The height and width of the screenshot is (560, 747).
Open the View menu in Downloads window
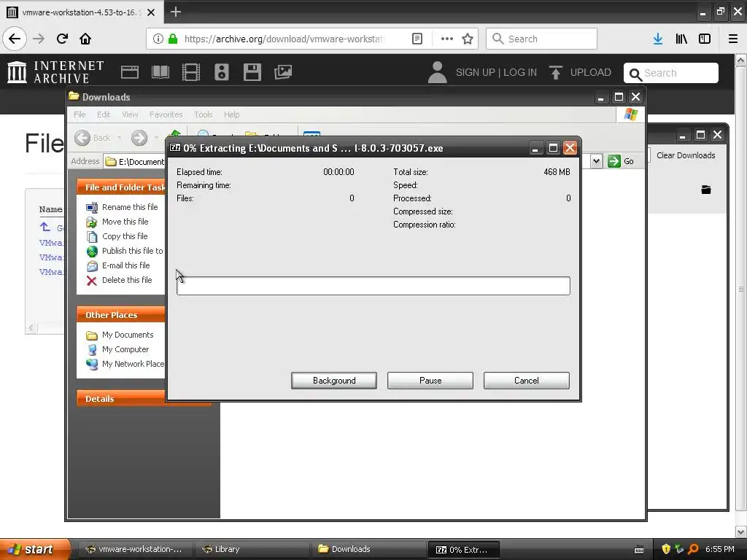pyautogui.click(x=130, y=114)
